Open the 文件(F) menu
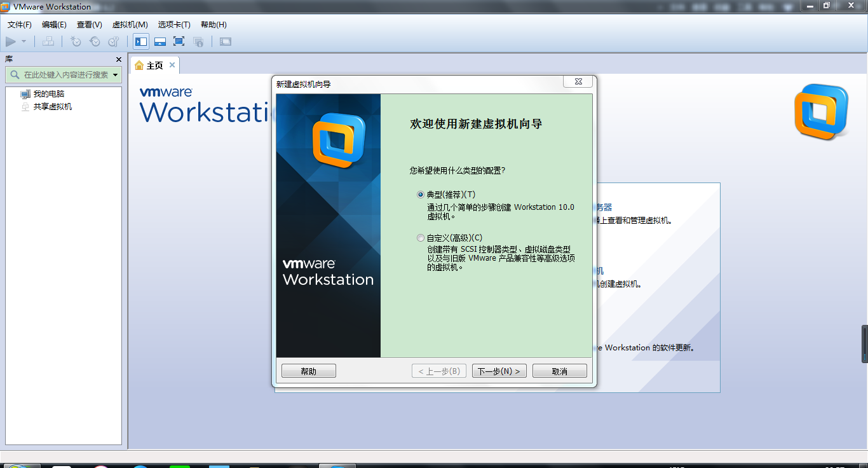The image size is (868, 468). coord(20,25)
